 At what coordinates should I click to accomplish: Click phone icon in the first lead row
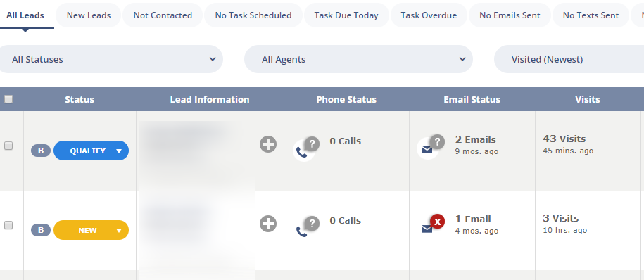coord(302,153)
